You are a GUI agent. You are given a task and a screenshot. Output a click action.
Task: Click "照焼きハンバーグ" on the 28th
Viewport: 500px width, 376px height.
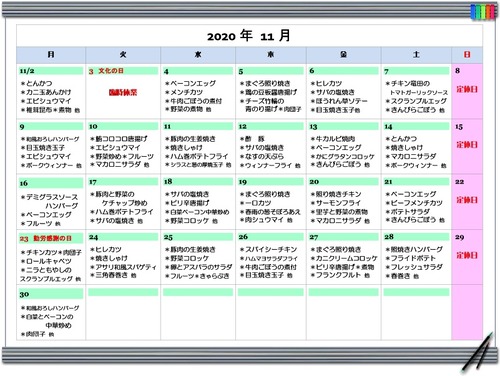click(417, 249)
